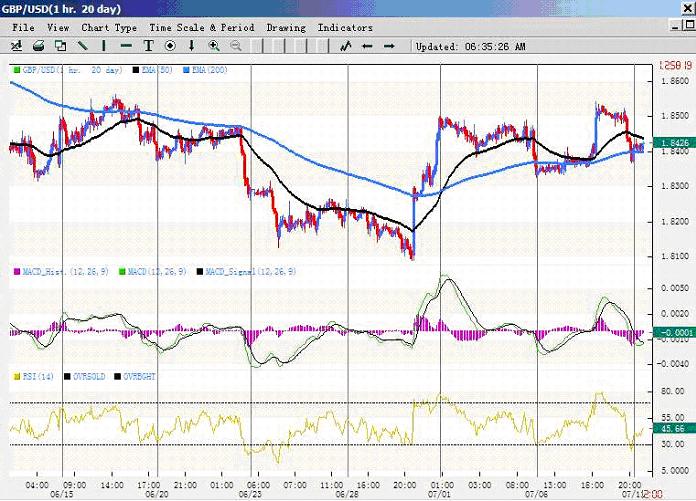The width and height of the screenshot is (696, 501).
Task: Click the chart settings icon in toolbar
Action: click(x=17, y=46)
